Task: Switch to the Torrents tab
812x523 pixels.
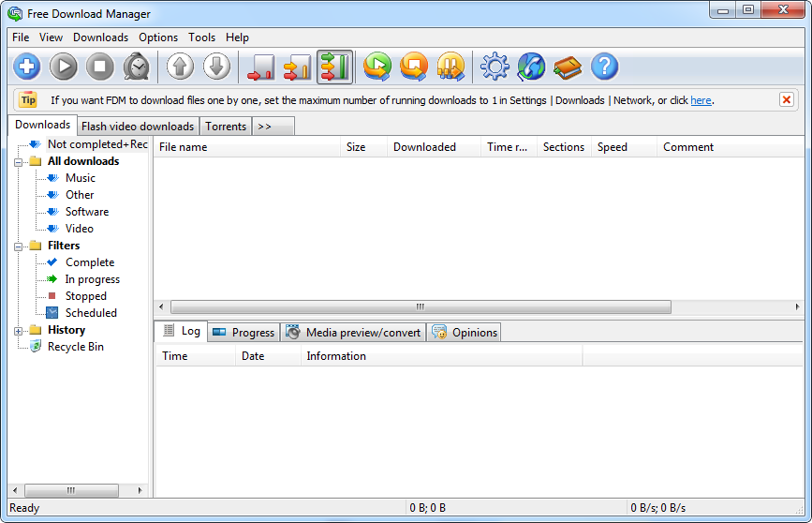Action: click(x=226, y=127)
